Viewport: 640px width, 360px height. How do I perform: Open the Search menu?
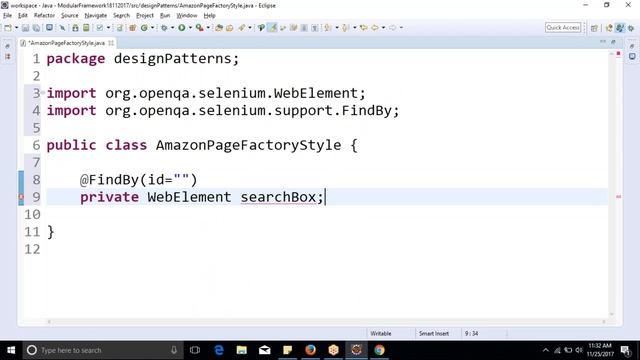pyautogui.click(x=122, y=16)
